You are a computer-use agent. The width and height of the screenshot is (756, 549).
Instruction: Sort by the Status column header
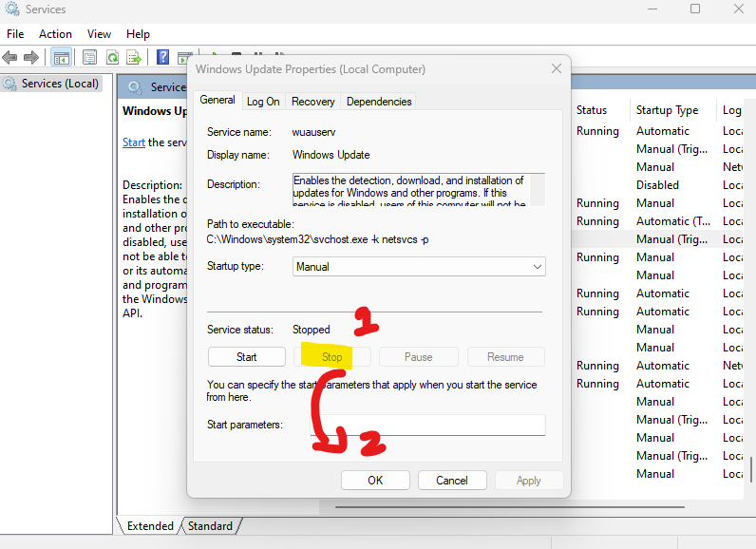tap(592, 110)
